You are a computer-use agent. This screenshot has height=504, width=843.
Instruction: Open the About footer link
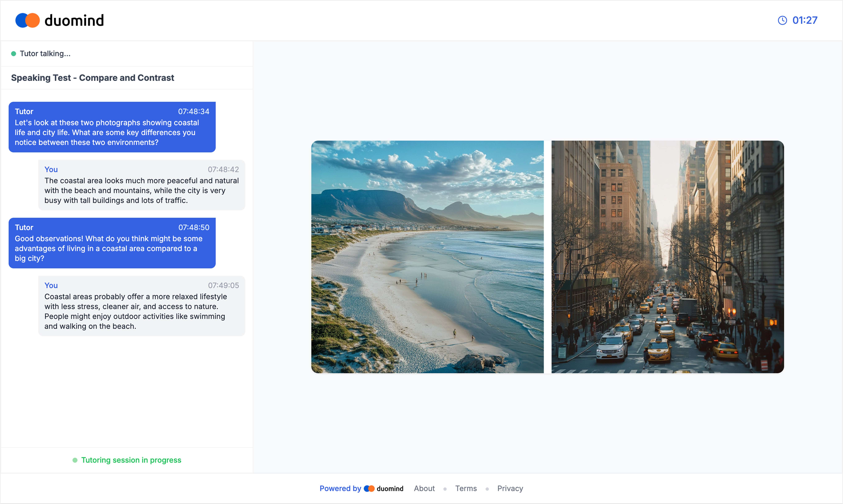pos(424,488)
